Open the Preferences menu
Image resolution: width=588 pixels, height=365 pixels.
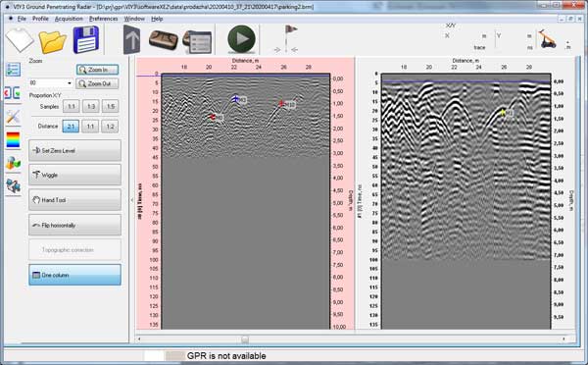pos(104,19)
